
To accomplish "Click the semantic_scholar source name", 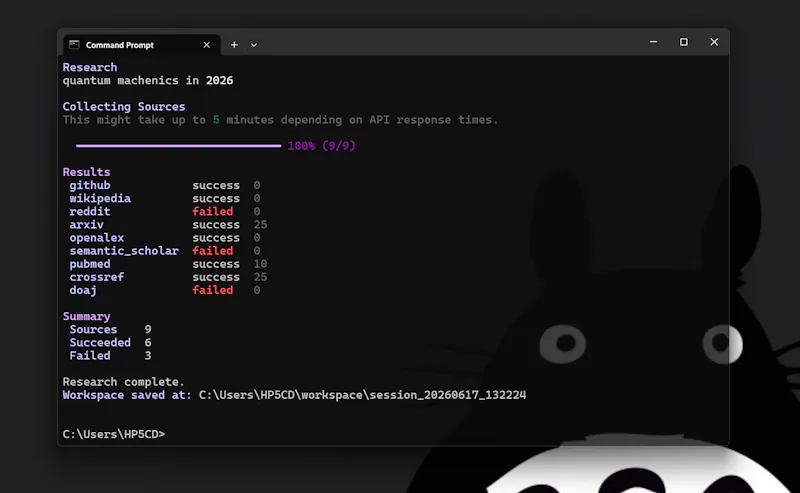I will 124,251.
